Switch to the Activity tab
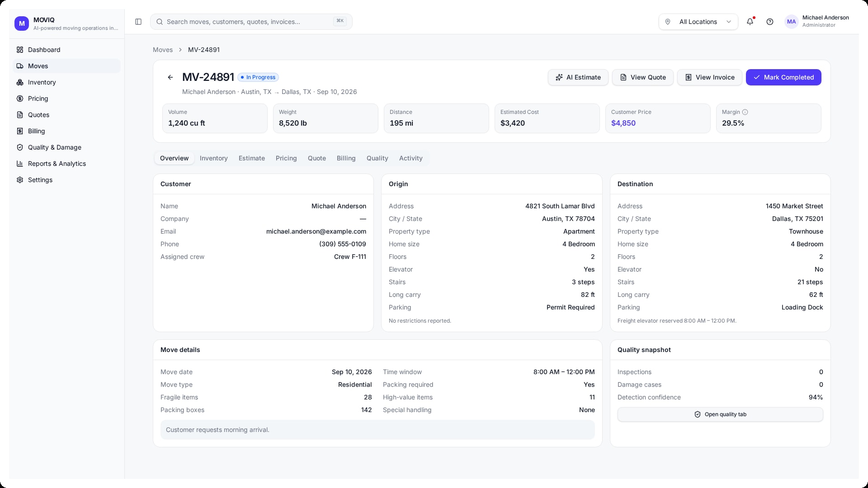The image size is (868, 488). click(411, 158)
